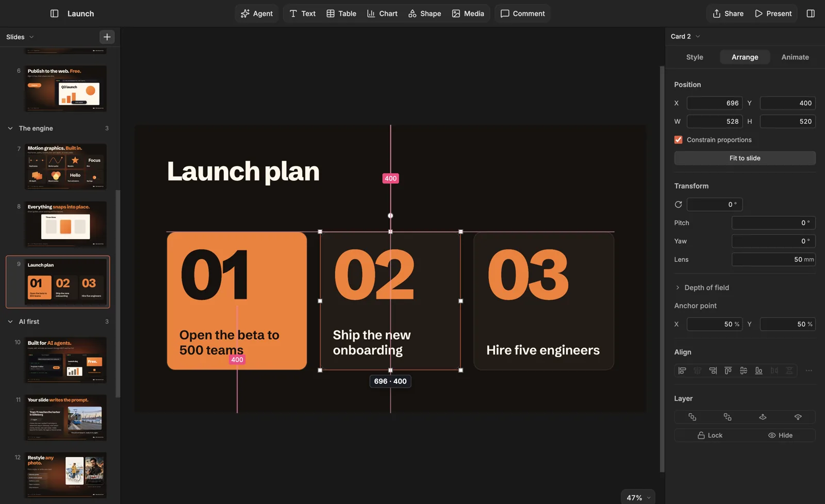
Task: Start the presentation with Present
Action: pyautogui.click(x=773, y=13)
